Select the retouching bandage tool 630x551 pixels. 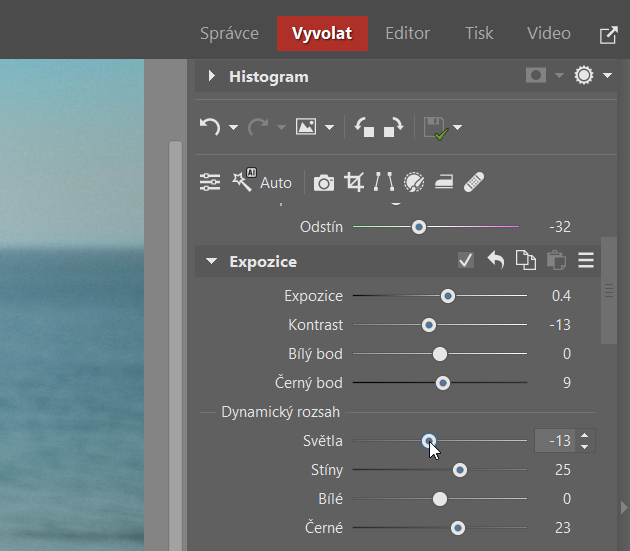coord(474,182)
